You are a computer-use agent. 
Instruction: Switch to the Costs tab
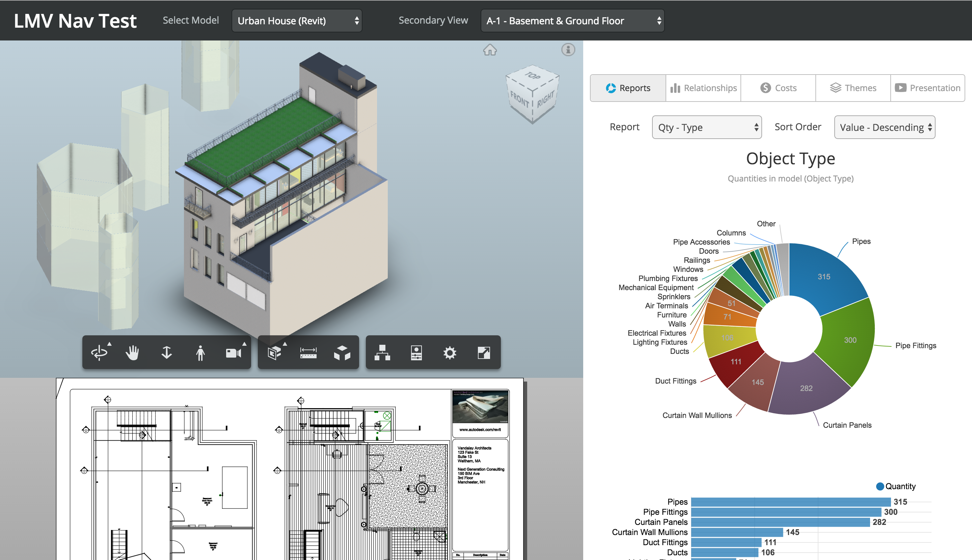tap(778, 88)
